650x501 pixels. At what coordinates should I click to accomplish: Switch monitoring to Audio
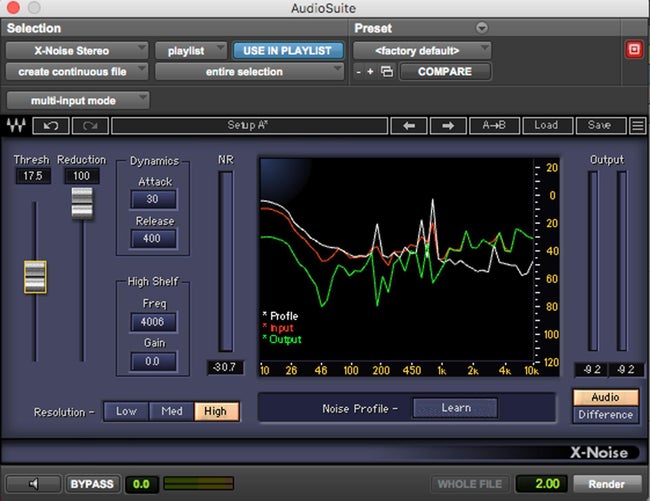[x=606, y=397]
